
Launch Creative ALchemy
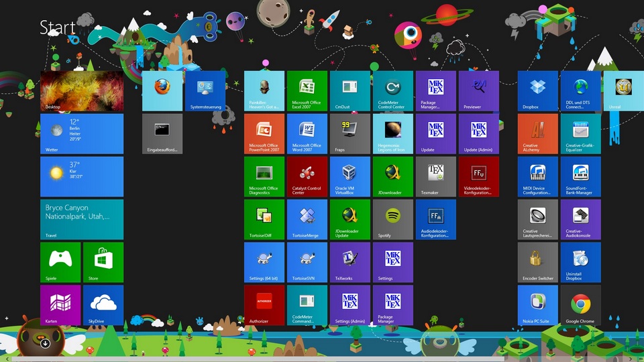(x=537, y=134)
